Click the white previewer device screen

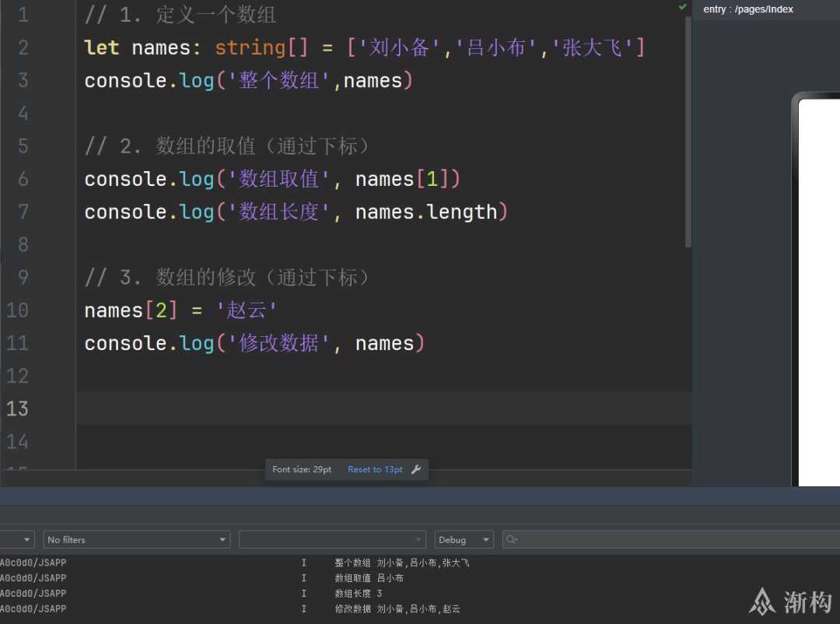click(x=819, y=293)
